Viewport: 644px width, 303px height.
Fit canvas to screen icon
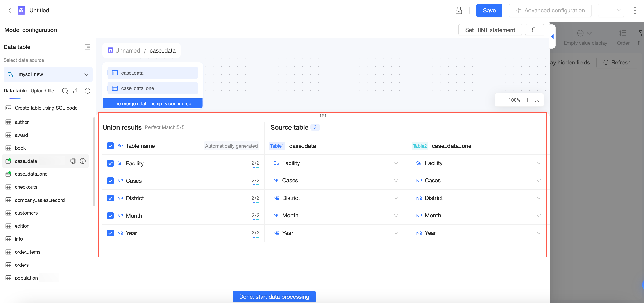[537, 100]
